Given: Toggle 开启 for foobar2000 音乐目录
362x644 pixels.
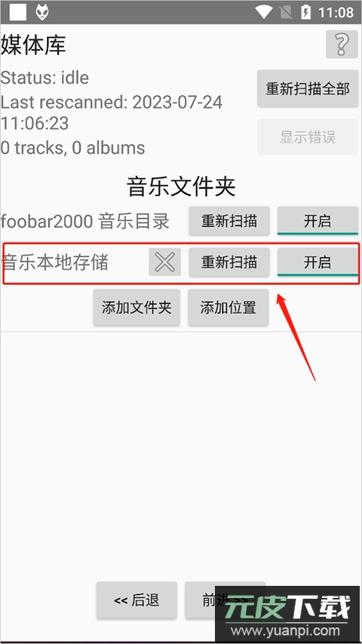Looking at the screenshot, I should tap(318, 221).
